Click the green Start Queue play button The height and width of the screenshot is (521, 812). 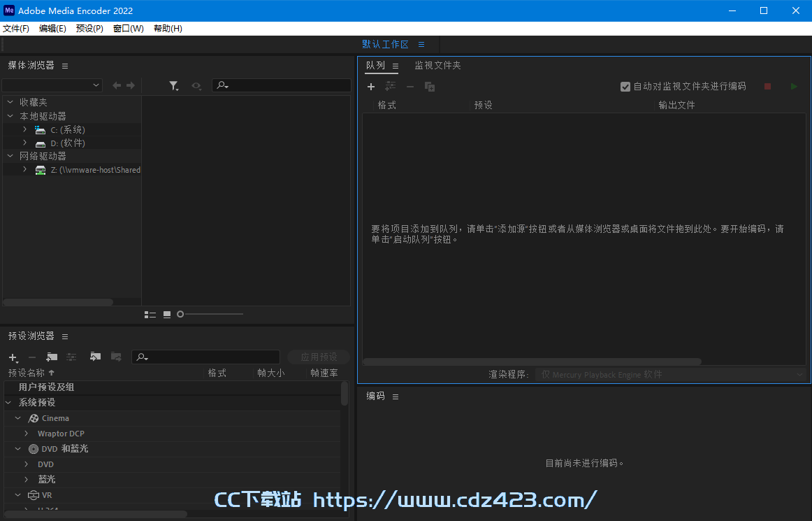coord(794,87)
